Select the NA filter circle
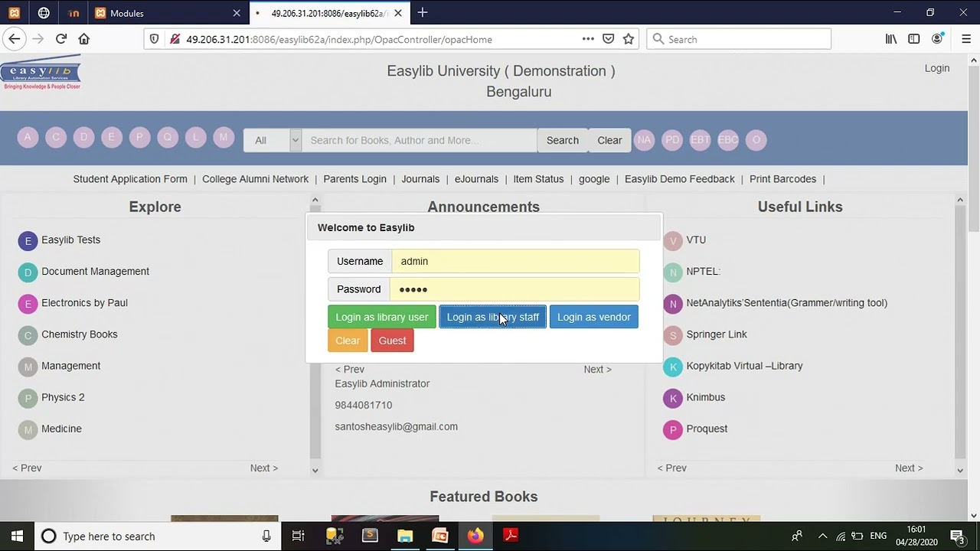 coord(644,140)
